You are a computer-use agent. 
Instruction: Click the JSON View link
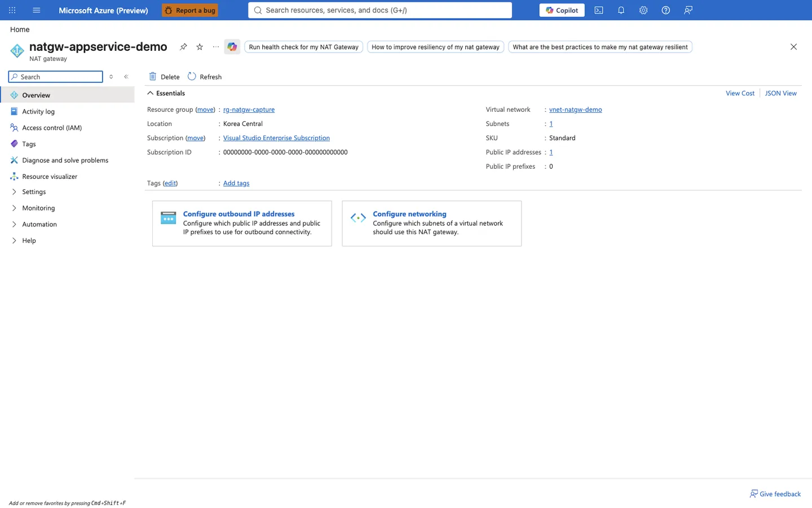pyautogui.click(x=780, y=93)
